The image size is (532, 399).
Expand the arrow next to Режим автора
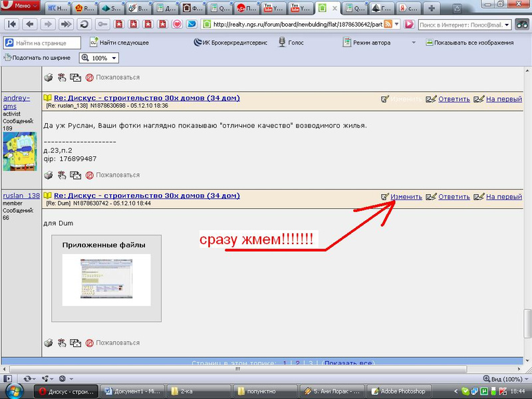414,43
